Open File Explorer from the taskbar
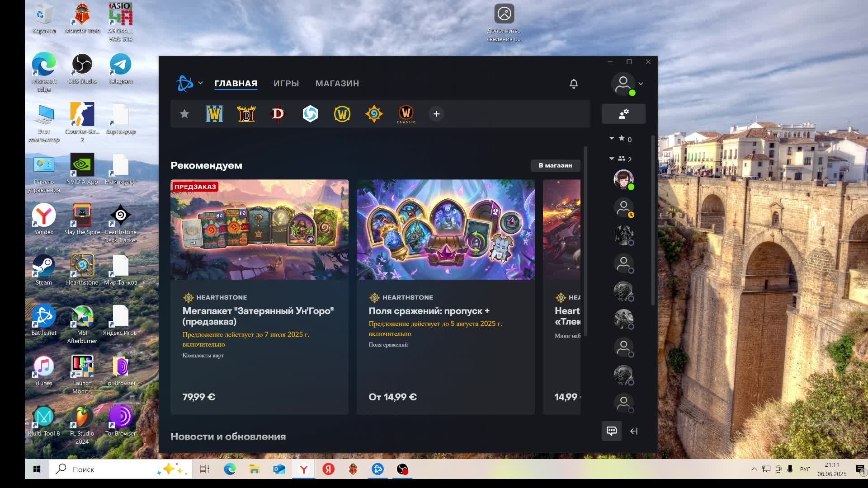The height and width of the screenshot is (488, 868). pos(255,469)
